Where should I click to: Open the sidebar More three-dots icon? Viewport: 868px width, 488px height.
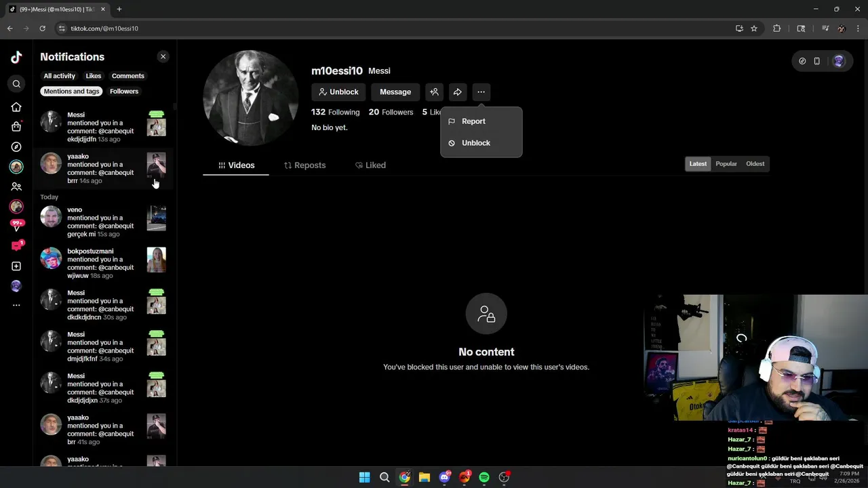16,306
